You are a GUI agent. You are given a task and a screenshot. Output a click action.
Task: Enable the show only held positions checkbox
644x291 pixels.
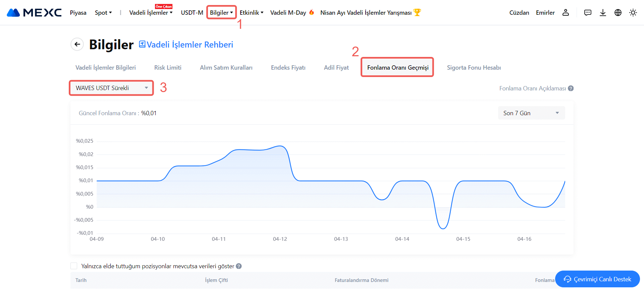(x=74, y=266)
